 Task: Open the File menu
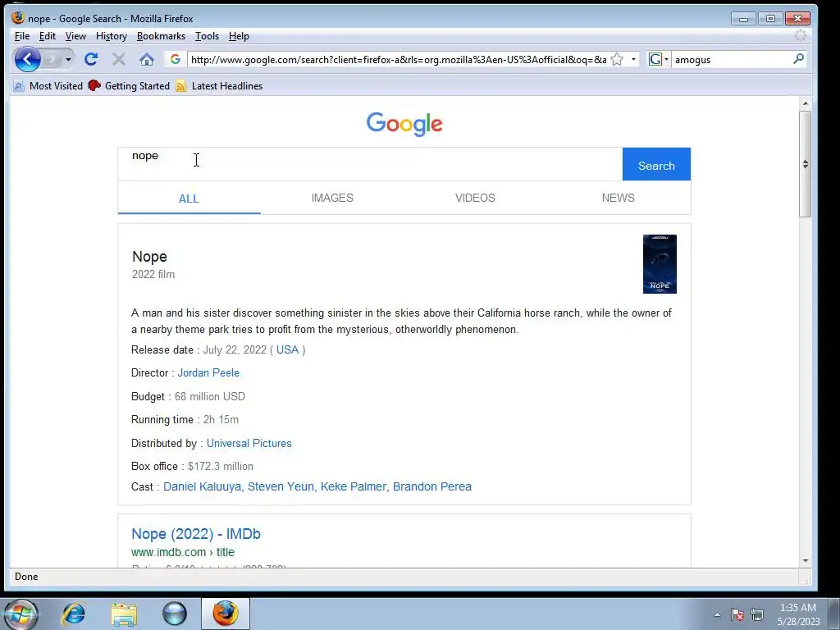(22, 36)
